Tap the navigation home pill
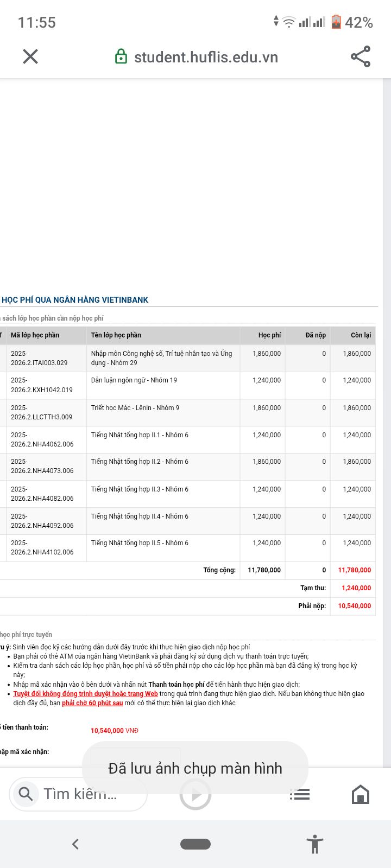The width and height of the screenshot is (391, 868). pos(195,844)
